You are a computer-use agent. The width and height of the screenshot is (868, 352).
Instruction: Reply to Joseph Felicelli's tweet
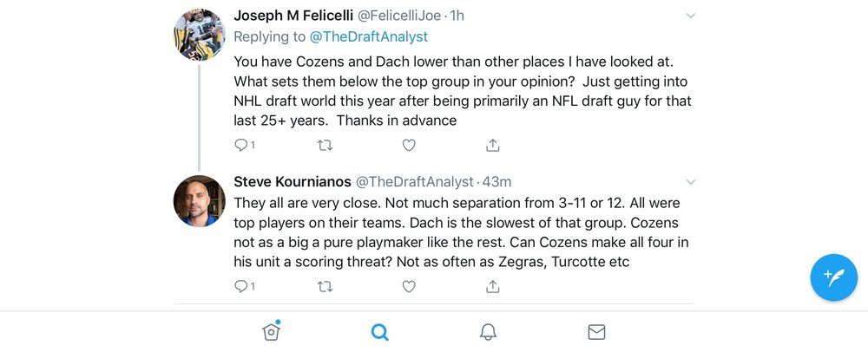(244, 146)
